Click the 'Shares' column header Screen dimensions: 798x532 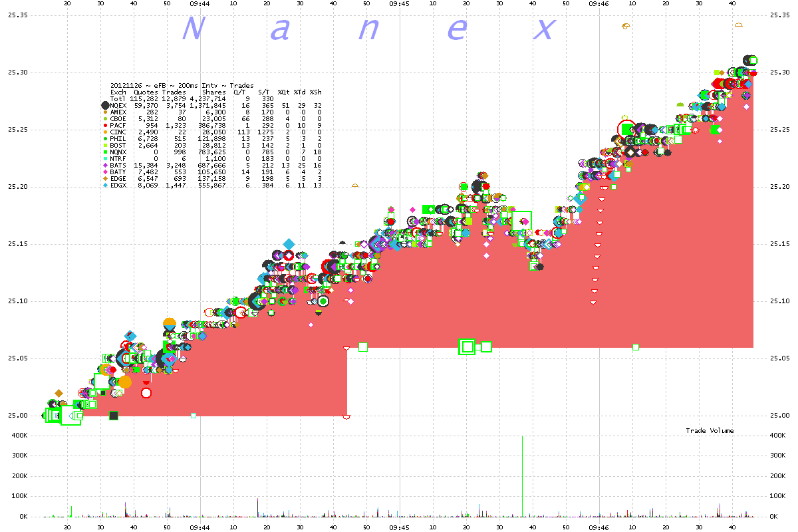[x=214, y=92]
